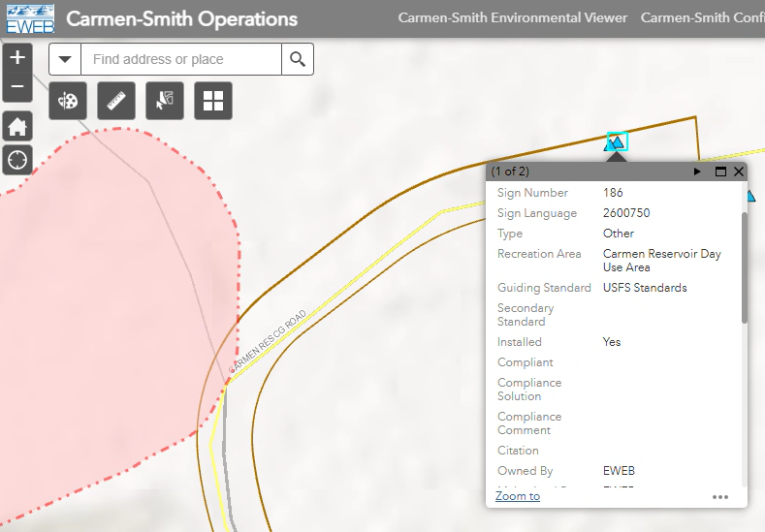Maximize the popup window

click(720, 172)
